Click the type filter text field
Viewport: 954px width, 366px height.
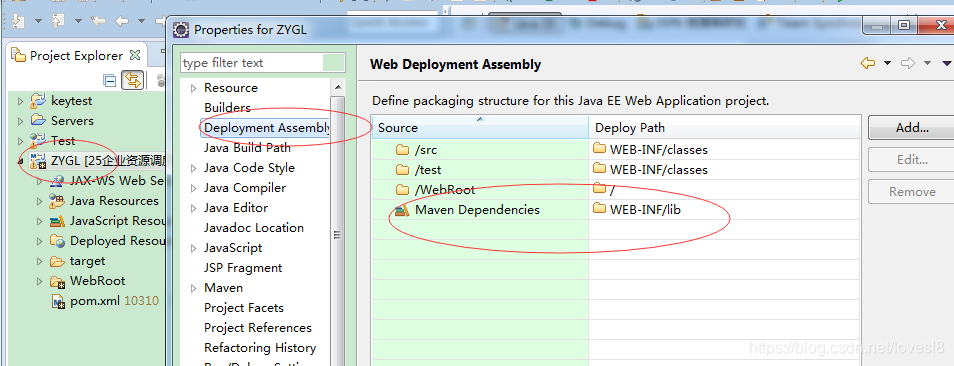263,63
